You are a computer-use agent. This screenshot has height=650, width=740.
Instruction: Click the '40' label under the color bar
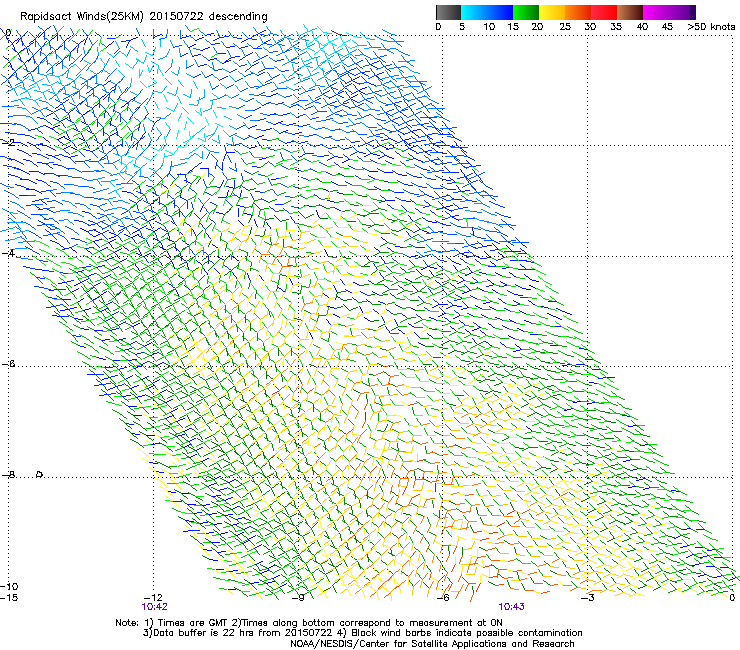click(642, 27)
